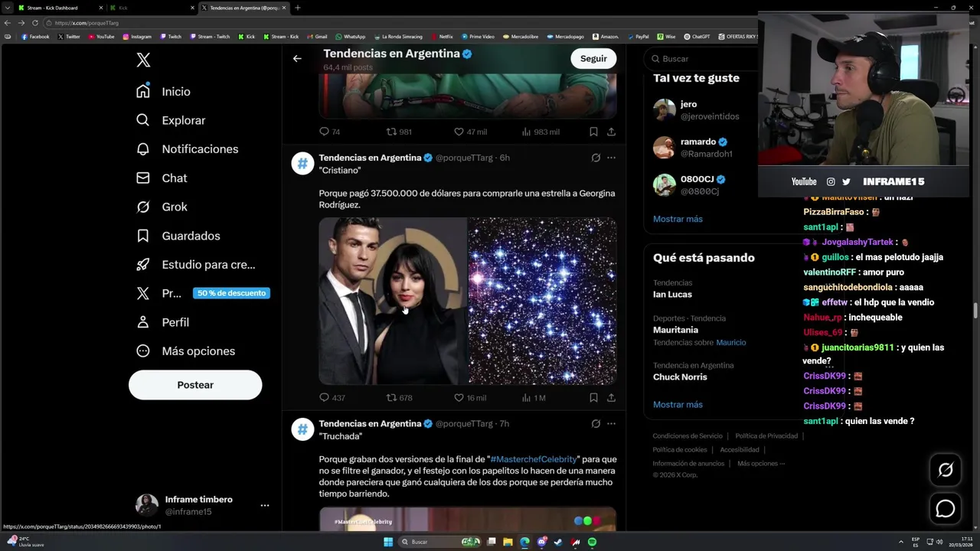The height and width of the screenshot is (551, 980).
Task: Click the x.com address bar
Action: click(398, 23)
